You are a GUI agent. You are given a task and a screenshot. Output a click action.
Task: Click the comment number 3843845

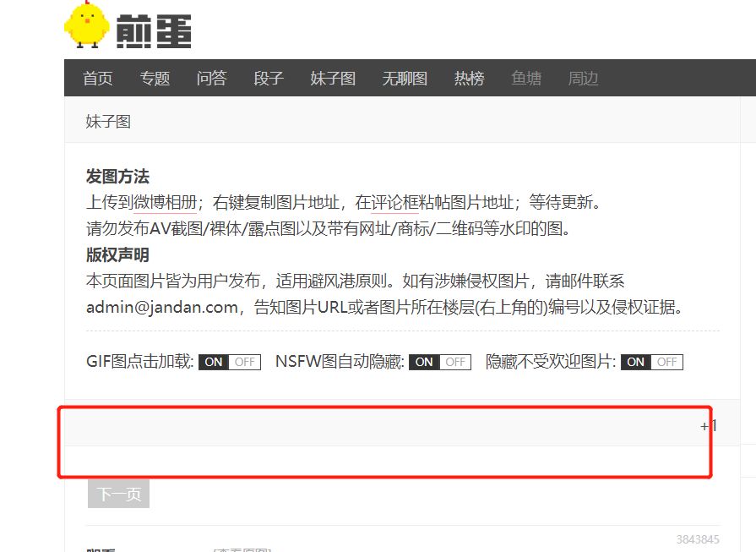[x=698, y=539]
